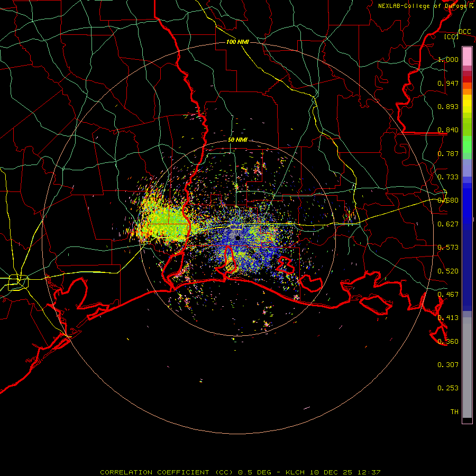Click the 0.360 legend value
476x476 pixels.
(448, 342)
